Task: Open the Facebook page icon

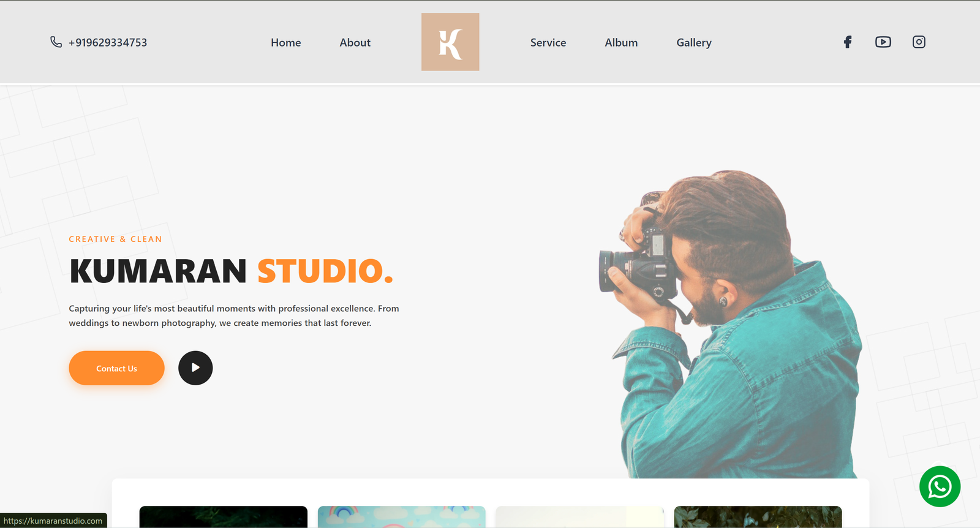Action: point(848,42)
